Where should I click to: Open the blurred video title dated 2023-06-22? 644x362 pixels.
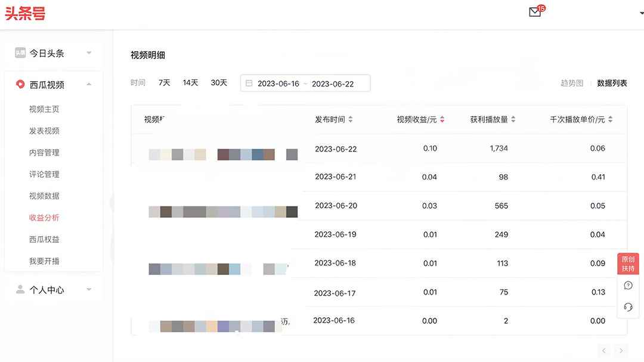click(x=223, y=154)
